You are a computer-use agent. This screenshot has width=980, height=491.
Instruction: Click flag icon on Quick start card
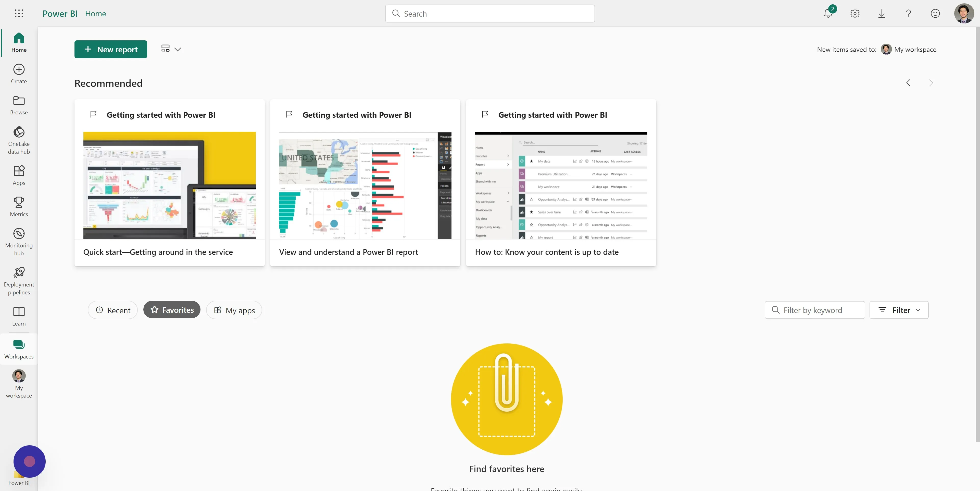point(93,114)
